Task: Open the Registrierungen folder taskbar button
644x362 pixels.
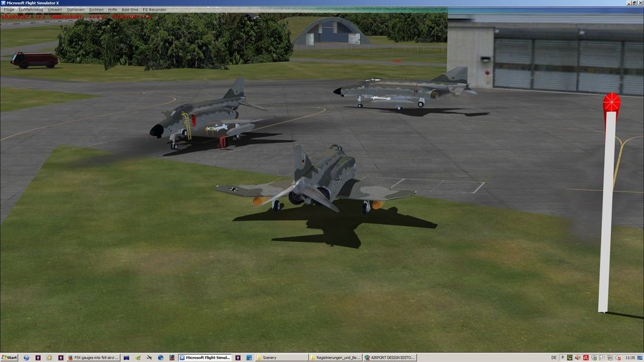Action: 335,358
